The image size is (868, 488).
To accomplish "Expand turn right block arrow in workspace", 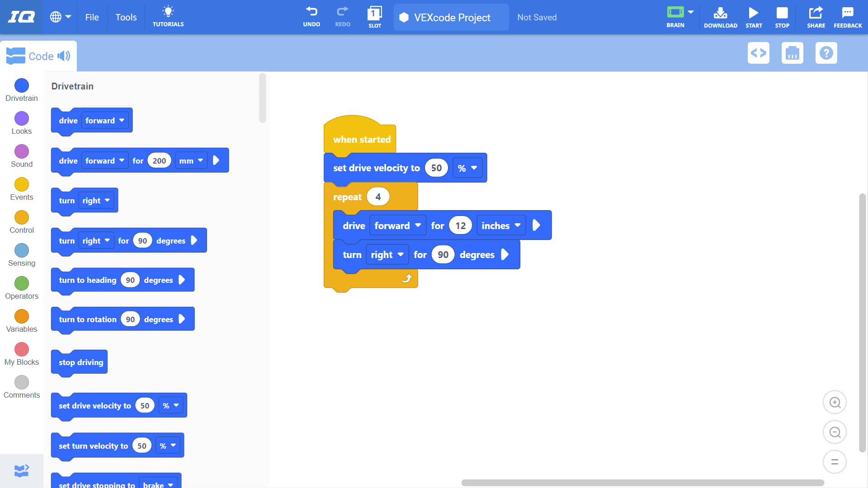I will coord(505,254).
